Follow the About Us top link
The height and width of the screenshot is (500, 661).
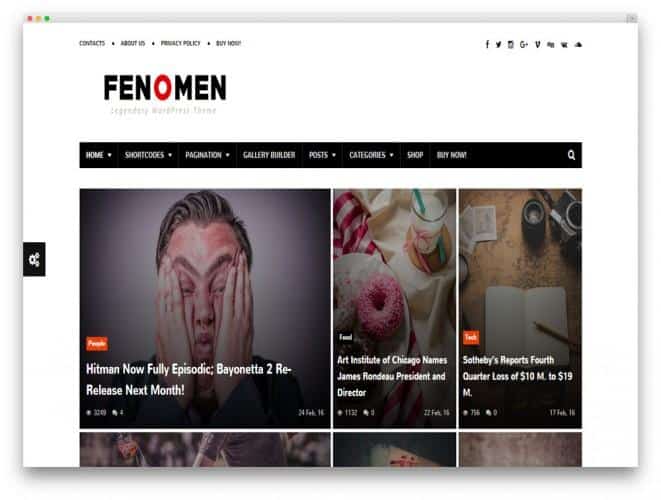133,43
